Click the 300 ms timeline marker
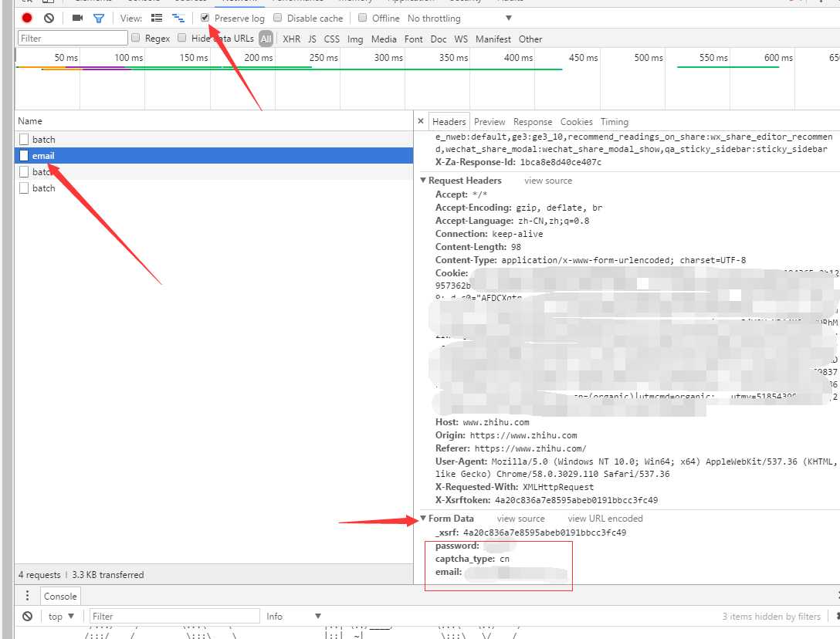The image size is (840, 639). (388, 57)
